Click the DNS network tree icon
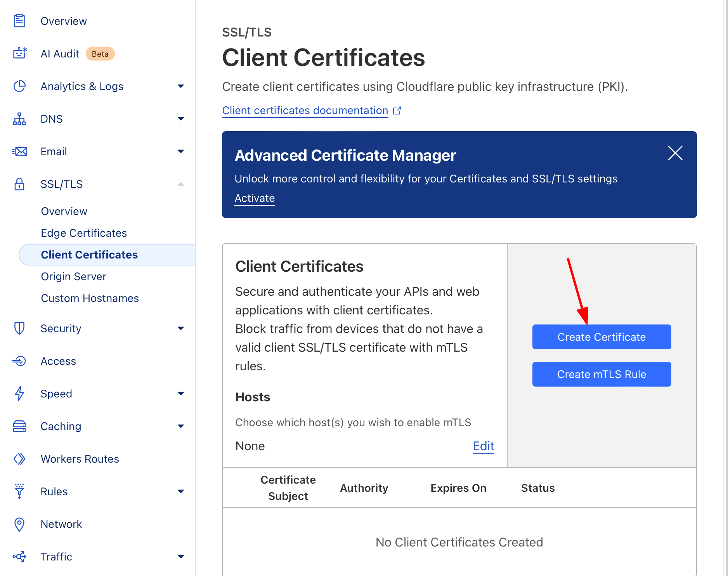The height and width of the screenshot is (576, 728). pos(19,119)
